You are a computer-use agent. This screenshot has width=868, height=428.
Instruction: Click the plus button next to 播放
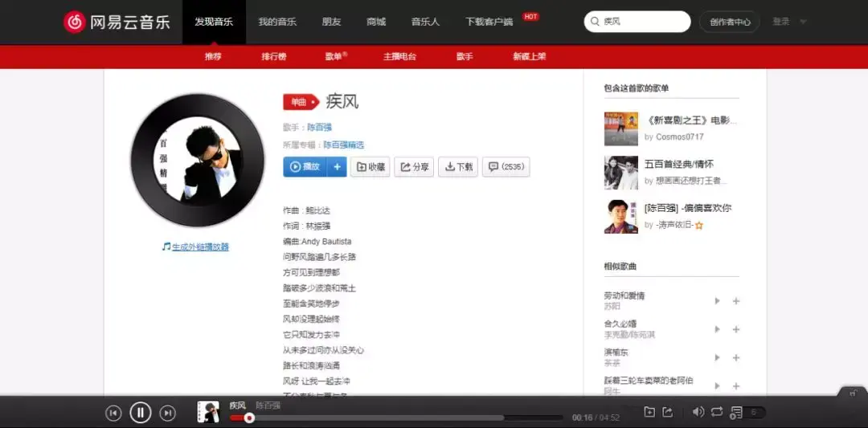[337, 166]
